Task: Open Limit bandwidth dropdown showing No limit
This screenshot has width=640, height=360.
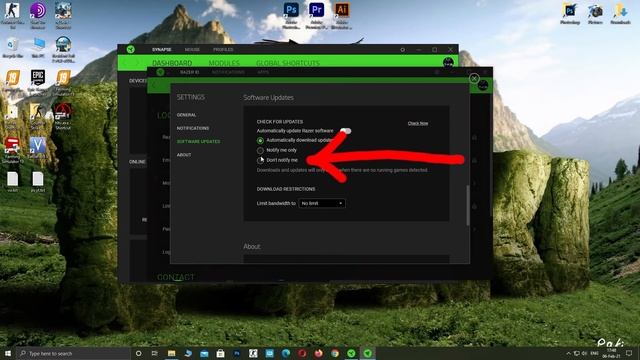Action: [x=322, y=203]
